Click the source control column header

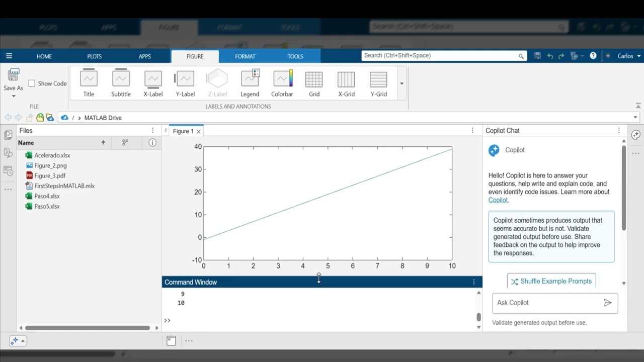pyautogui.click(x=125, y=143)
